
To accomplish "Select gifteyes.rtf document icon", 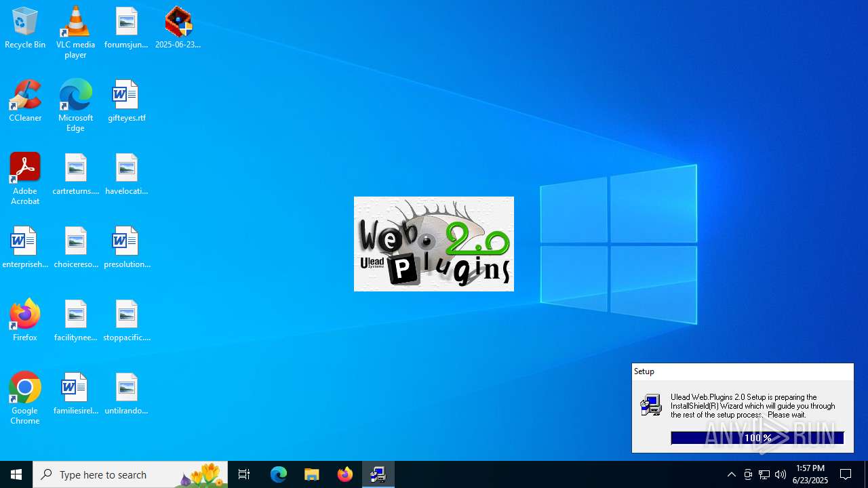I will [x=126, y=102].
